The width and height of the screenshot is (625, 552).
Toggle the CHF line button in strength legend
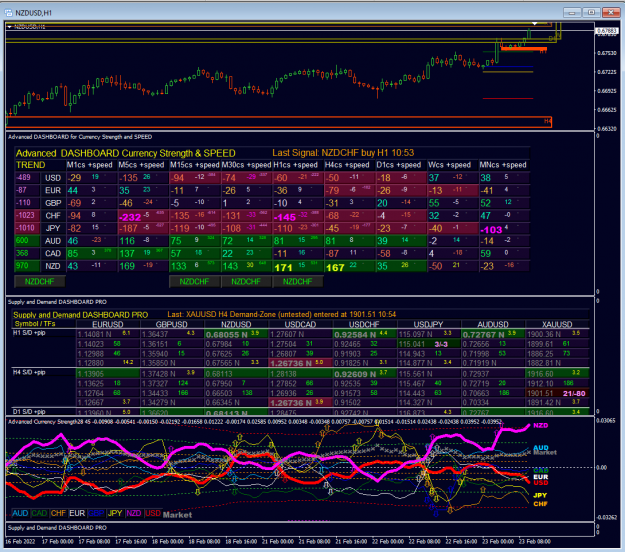pos(58,513)
